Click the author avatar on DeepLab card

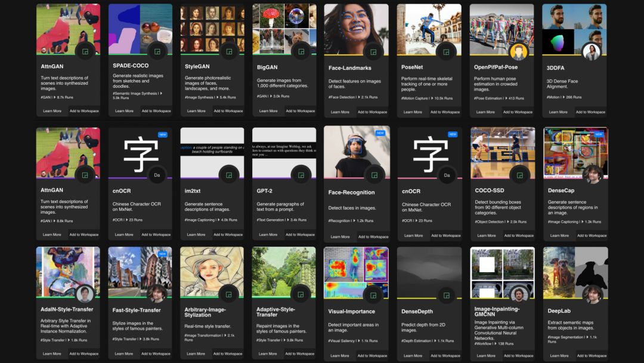coord(592,294)
